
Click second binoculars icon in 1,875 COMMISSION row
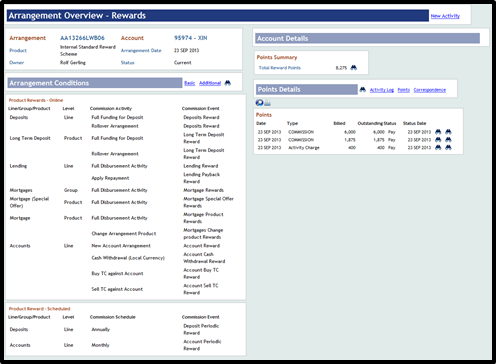tap(448, 140)
